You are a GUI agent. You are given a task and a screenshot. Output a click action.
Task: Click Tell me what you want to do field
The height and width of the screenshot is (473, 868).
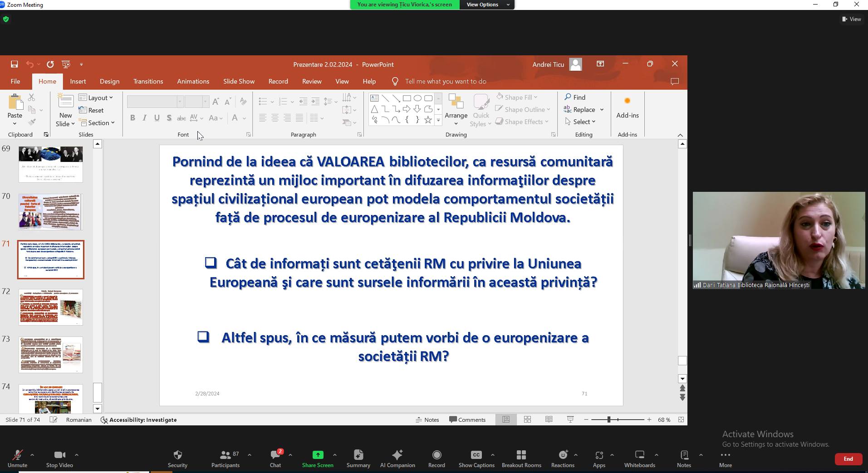(445, 81)
